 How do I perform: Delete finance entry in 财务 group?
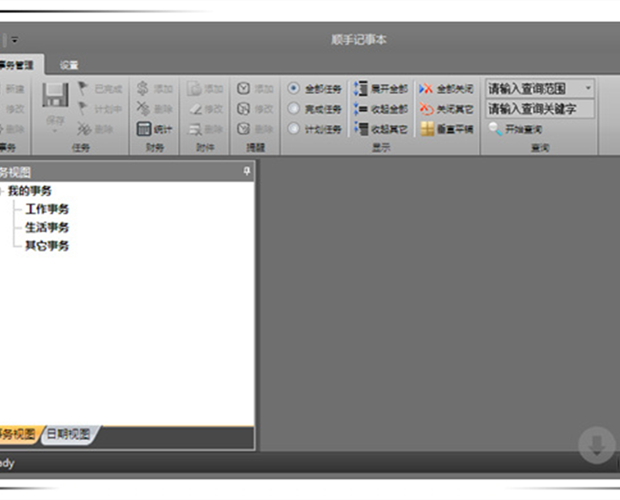pyautogui.click(x=143, y=109)
